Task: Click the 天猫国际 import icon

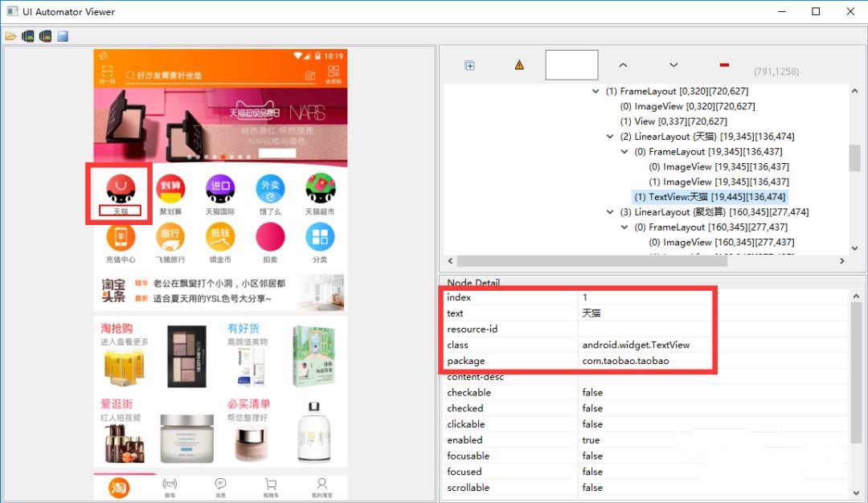Action: coord(220,190)
